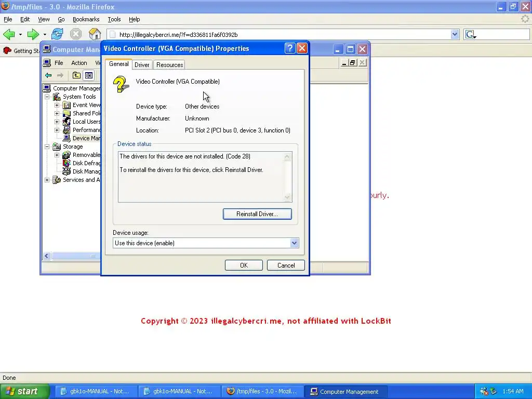Open the Firefox File menu

tap(8, 19)
